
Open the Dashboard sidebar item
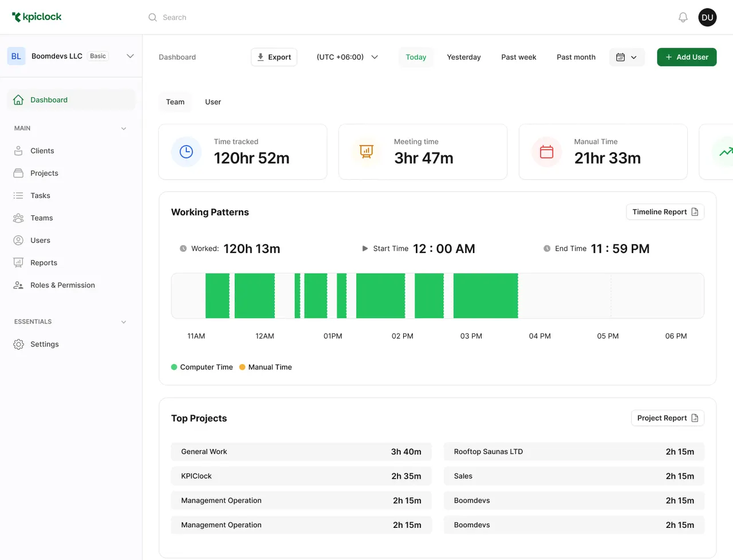71,100
